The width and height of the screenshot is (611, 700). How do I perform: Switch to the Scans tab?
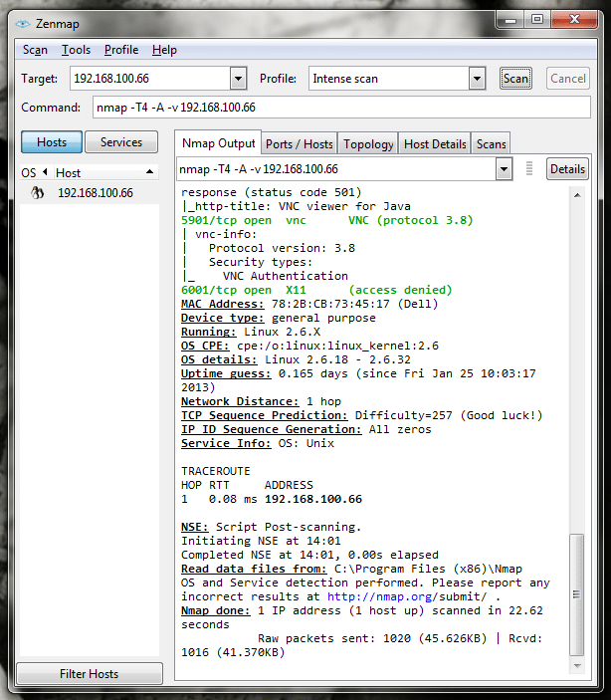coord(491,144)
